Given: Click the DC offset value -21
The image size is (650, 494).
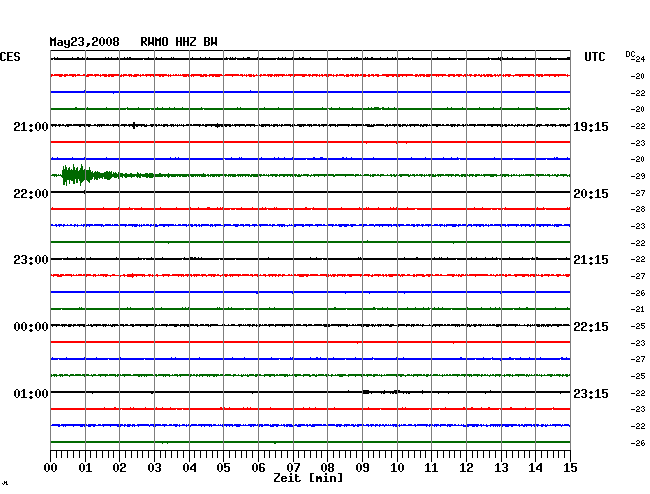Looking at the screenshot, I should (x=638, y=309).
